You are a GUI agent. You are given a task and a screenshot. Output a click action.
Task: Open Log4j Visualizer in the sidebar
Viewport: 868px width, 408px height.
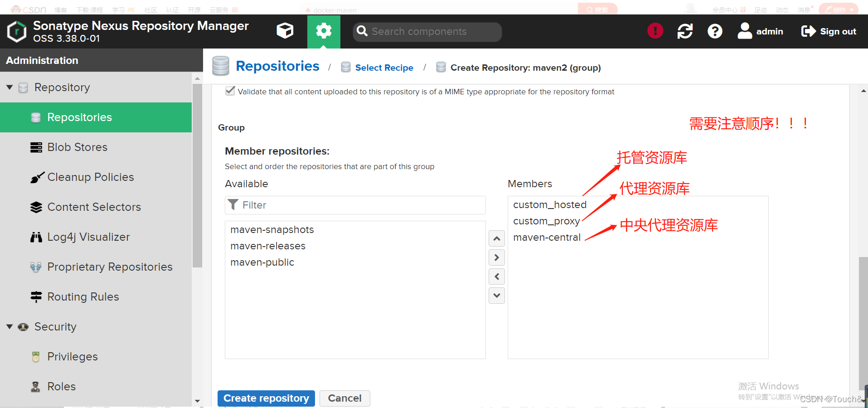(x=96, y=237)
